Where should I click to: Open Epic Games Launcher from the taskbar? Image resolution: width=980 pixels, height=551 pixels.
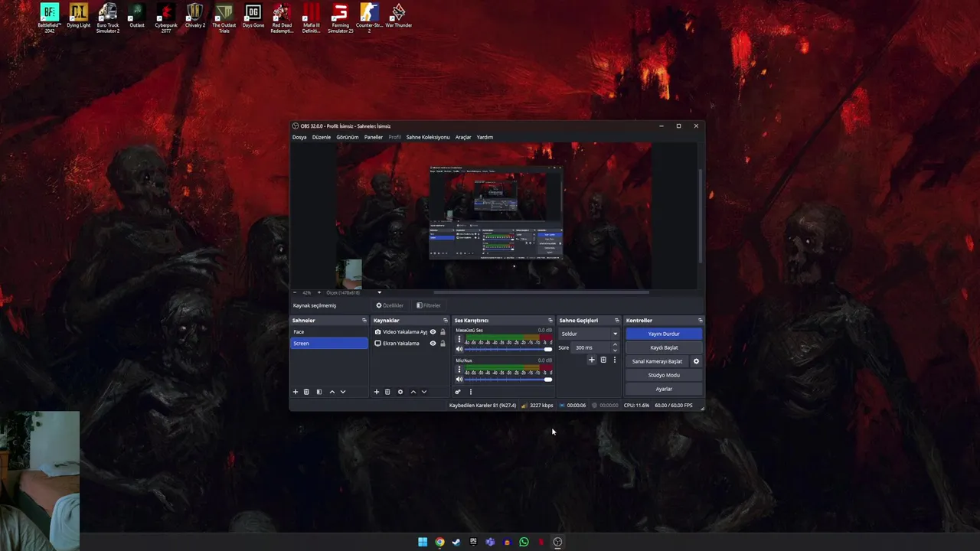click(473, 542)
